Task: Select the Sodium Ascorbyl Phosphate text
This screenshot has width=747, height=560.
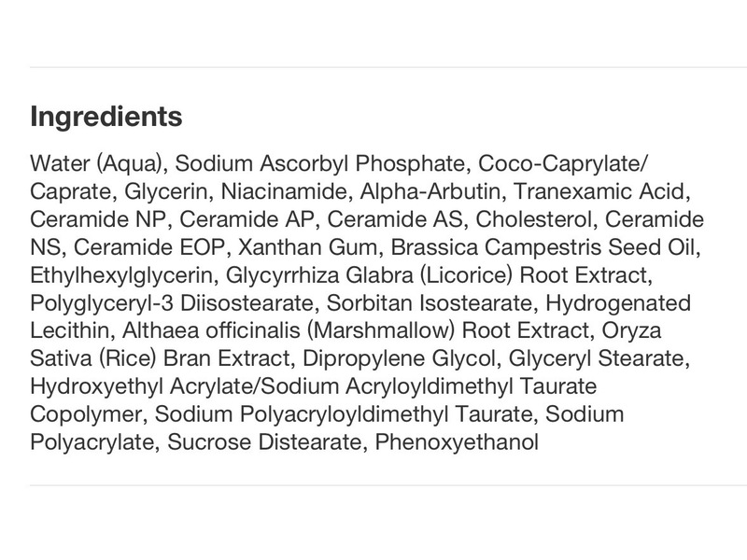Action: [319, 164]
